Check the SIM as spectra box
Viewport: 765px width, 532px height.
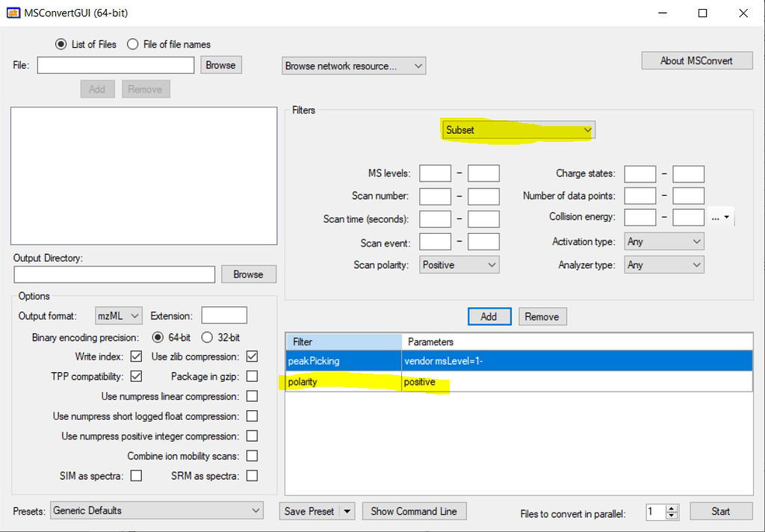click(x=136, y=475)
